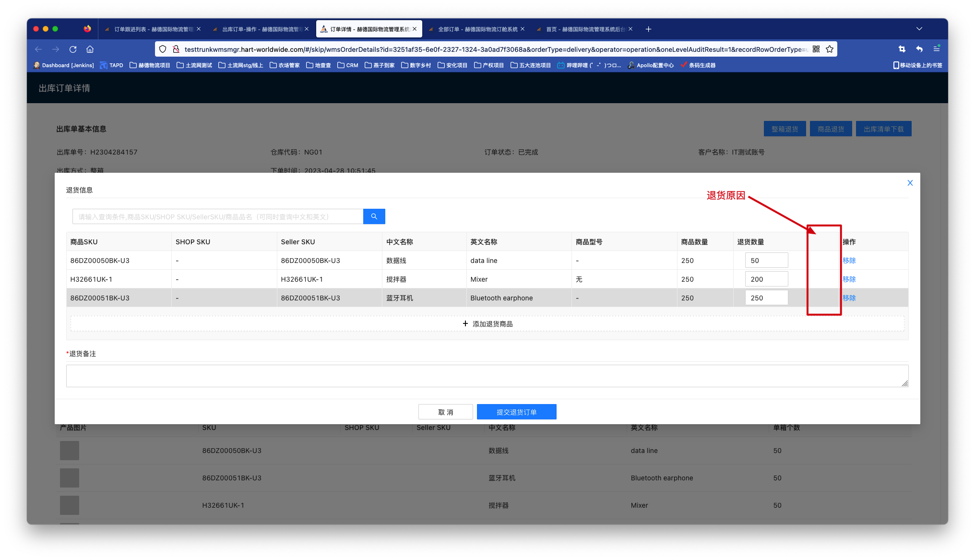Image resolution: width=975 pixels, height=560 pixels.
Task: Click 提交退货订单 button
Action: coord(516,412)
